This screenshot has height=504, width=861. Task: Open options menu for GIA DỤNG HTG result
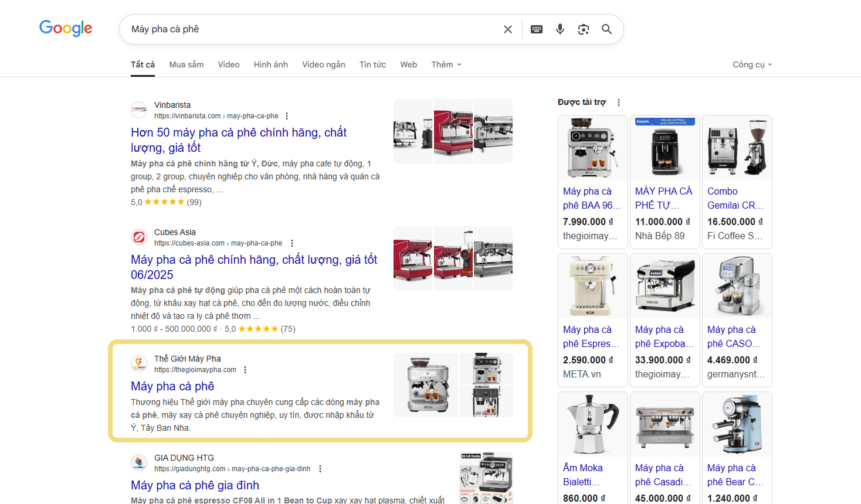pyautogui.click(x=320, y=469)
